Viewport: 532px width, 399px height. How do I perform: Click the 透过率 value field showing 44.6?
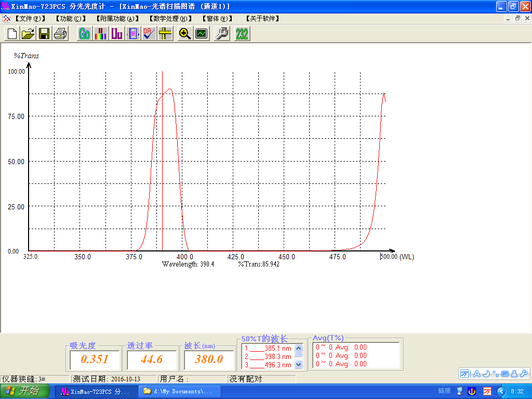click(152, 360)
